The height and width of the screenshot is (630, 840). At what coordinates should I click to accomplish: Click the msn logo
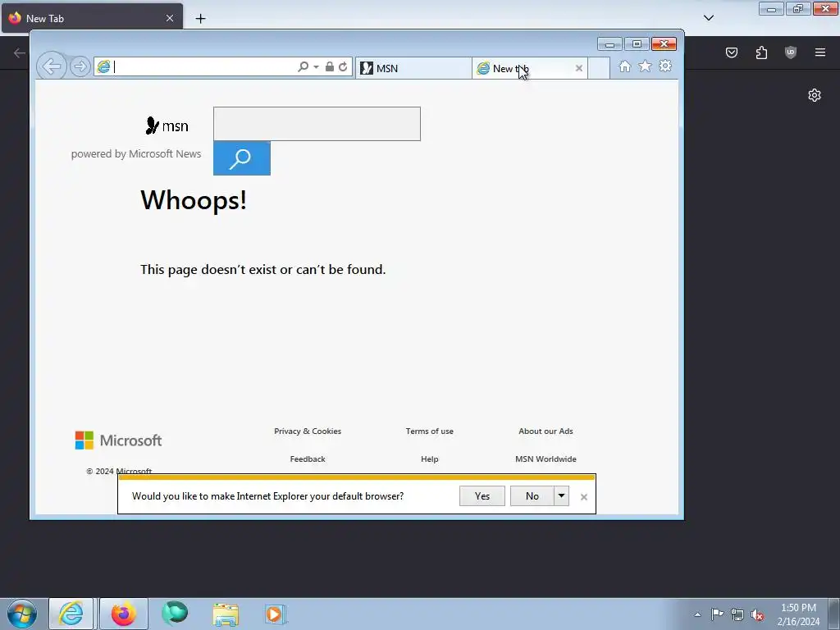[167, 126]
